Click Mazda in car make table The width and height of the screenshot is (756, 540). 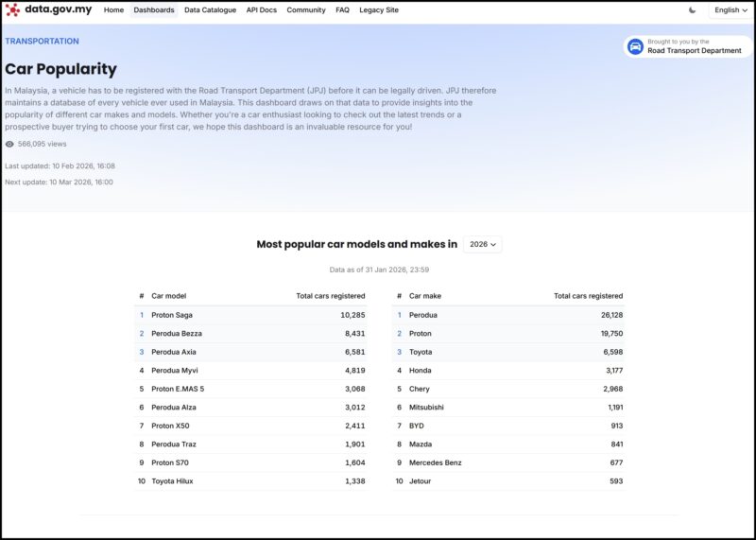point(421,444)
